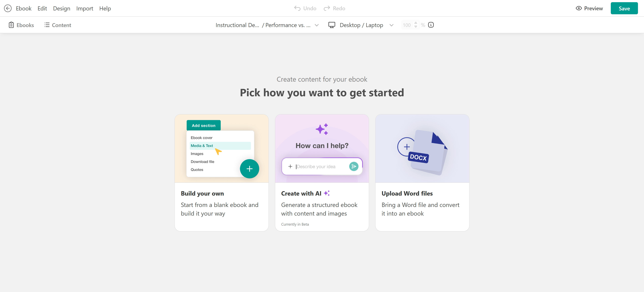Click the Save button
This screenshot has height=292, width=644.
(x=624, y=8)
